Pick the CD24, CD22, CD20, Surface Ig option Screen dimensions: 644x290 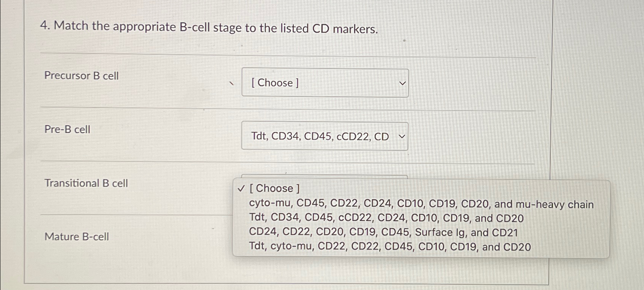point(385,232)
